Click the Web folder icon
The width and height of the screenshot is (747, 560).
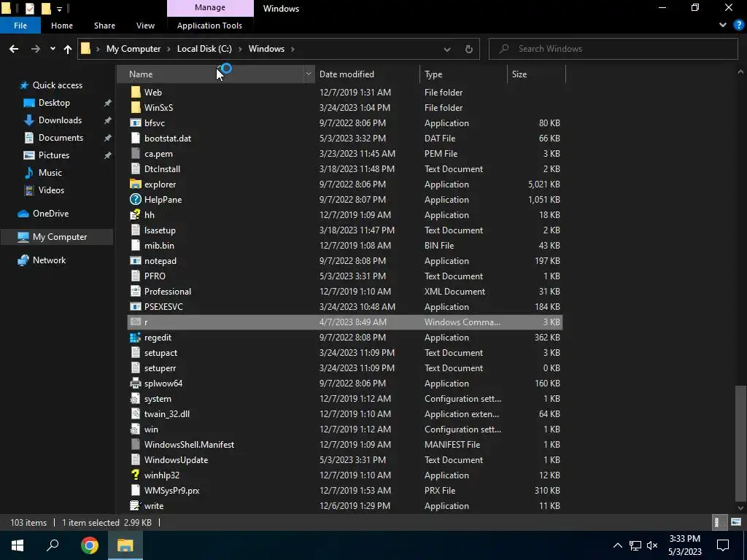tap(135, 93)
